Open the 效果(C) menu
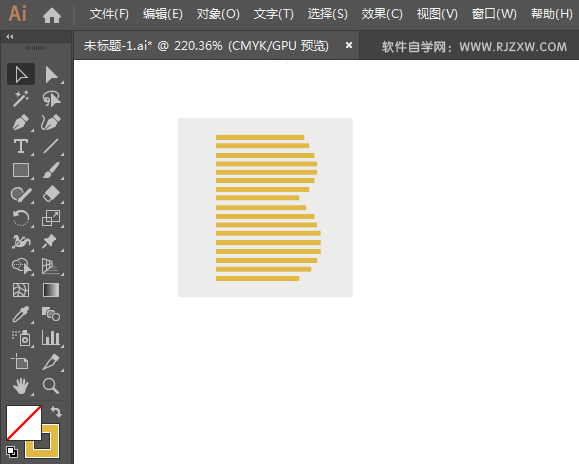 tap(382, 14)
